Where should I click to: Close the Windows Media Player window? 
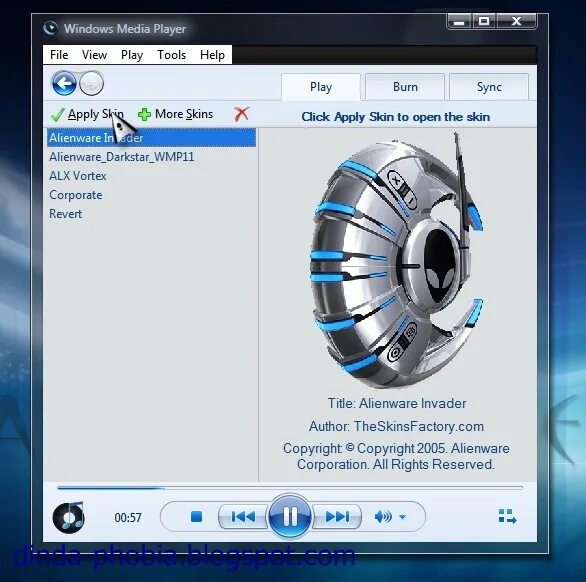click(516, 21)
